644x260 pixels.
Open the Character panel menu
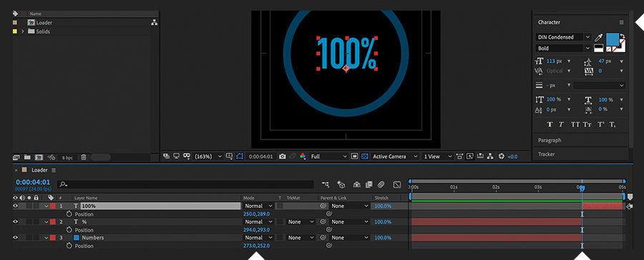click(621, 22)
